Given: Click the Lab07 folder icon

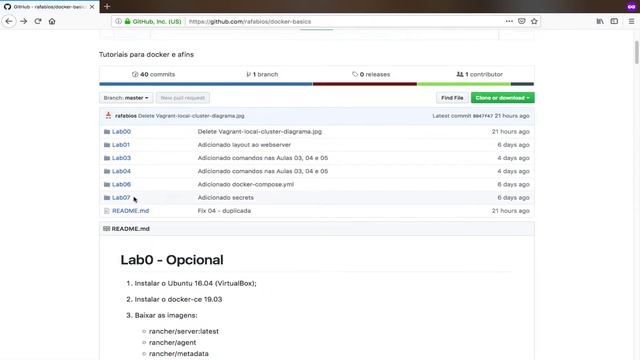Looking at the screenshot, I should tap(107, 198).
